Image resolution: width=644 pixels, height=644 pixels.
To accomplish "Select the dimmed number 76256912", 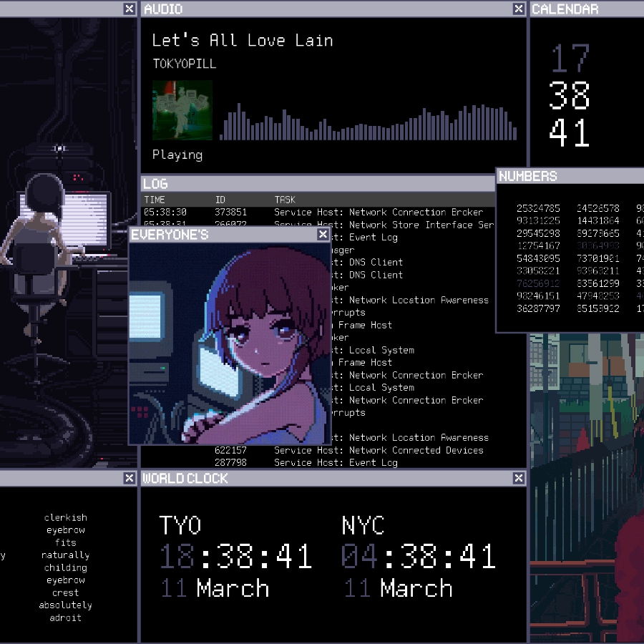I will pos(538,283).
